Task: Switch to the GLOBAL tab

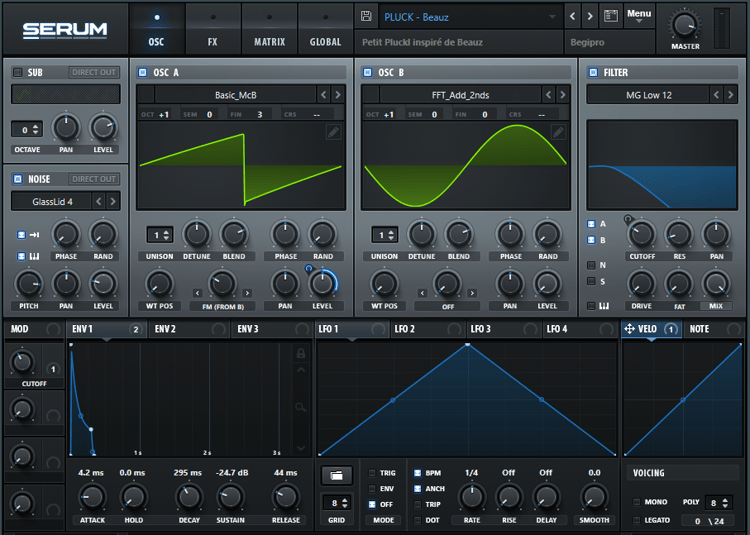Action: point(325,30)
